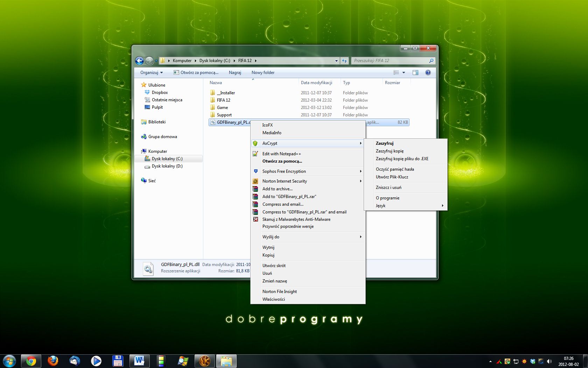Click the Windows Start button
This screenshot has width=588, height=368.
pos(9,361)
